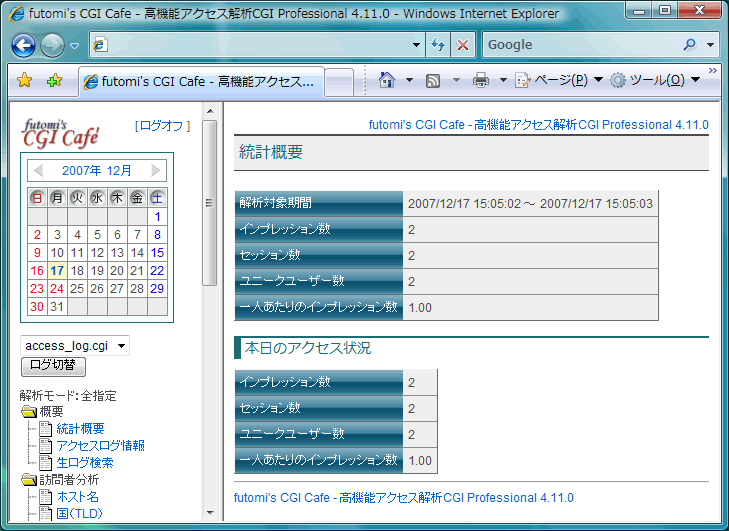The height and width of the screenshot is (531, 729).
Task: Expand the Home button dropdown arrow
Action: (409, 80)
